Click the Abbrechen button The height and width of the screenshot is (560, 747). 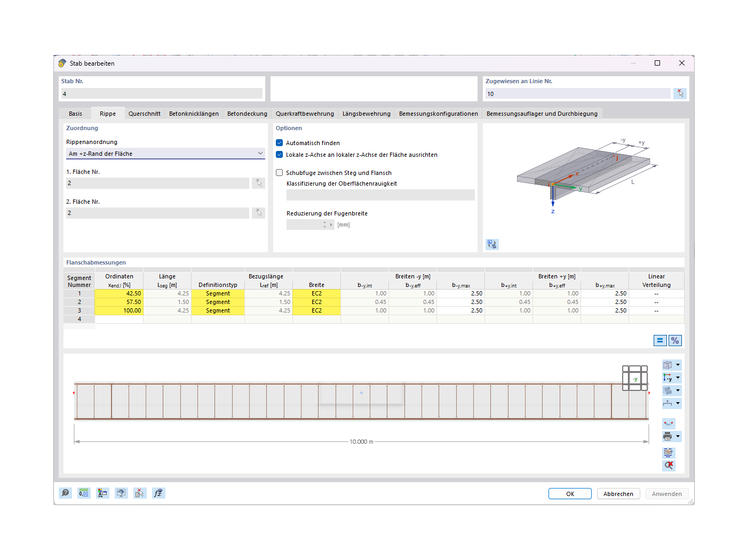click(618, 494)
